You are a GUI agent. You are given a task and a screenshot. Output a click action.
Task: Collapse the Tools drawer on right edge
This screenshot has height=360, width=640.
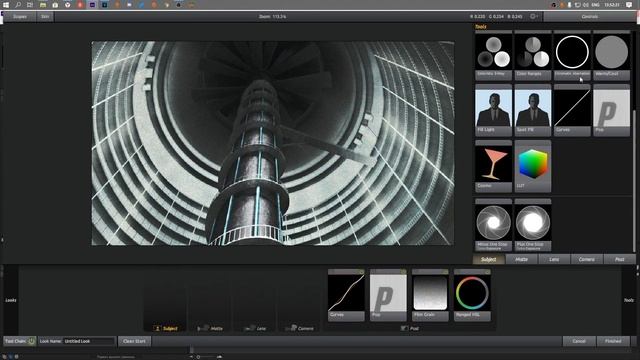629,300
